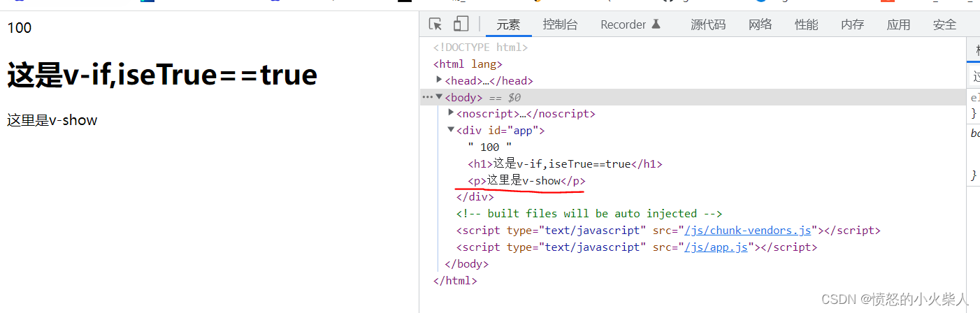Select the p element 这里是v-show

[x=526, y=181]
